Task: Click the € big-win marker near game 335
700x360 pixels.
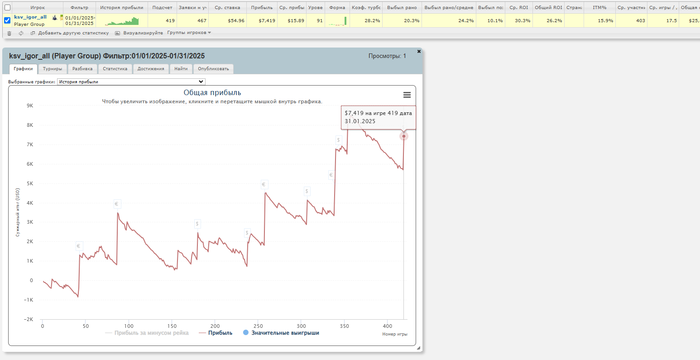Action: 331,175
